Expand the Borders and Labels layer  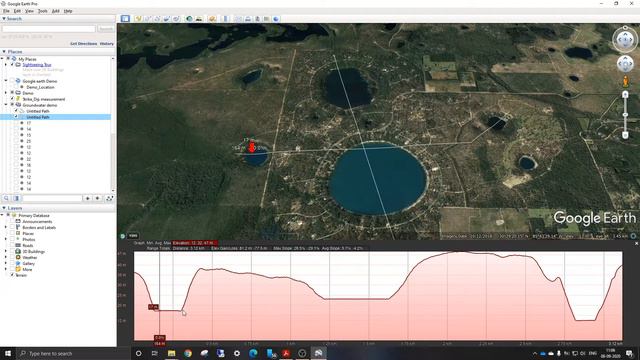(x=6, y=227)
